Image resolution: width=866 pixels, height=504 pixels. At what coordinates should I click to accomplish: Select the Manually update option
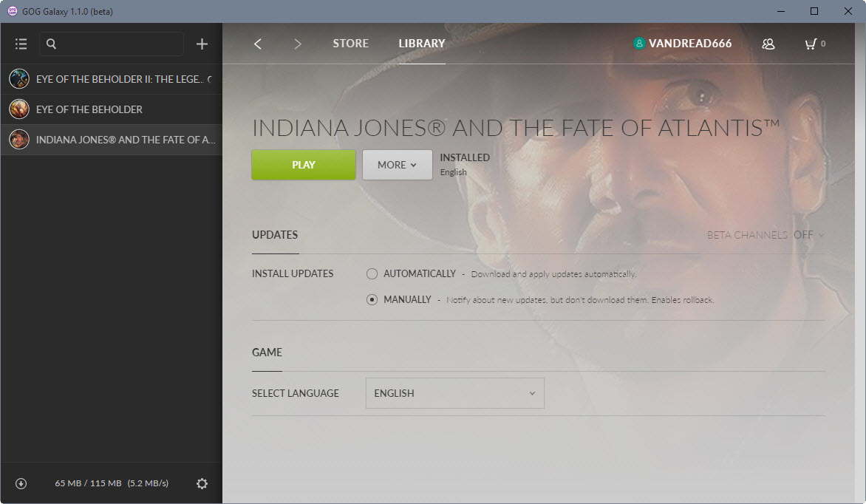(372, 299)
